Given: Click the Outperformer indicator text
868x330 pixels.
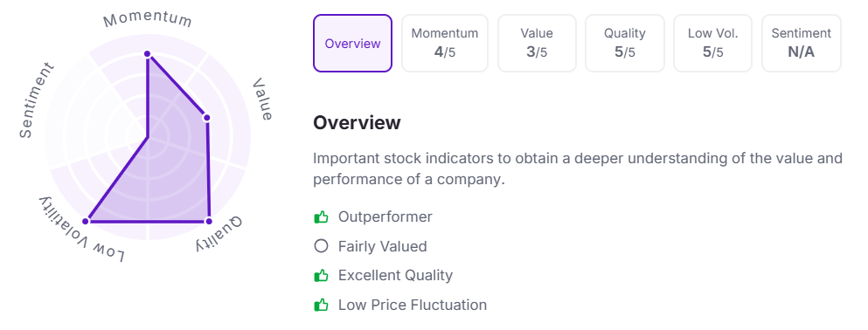Looking at the screenshot, I should click(x=385, y=217).
